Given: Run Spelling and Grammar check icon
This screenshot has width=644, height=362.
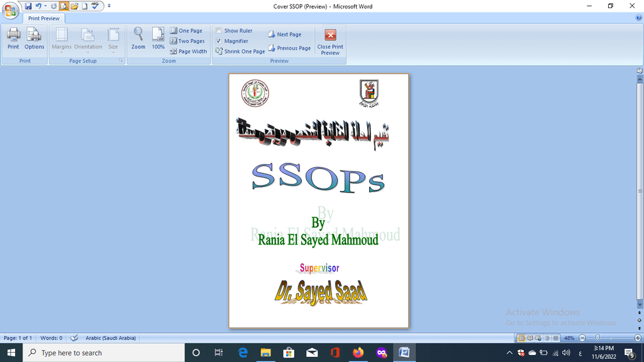Looking at the screenshot, I should coord(95,6).
